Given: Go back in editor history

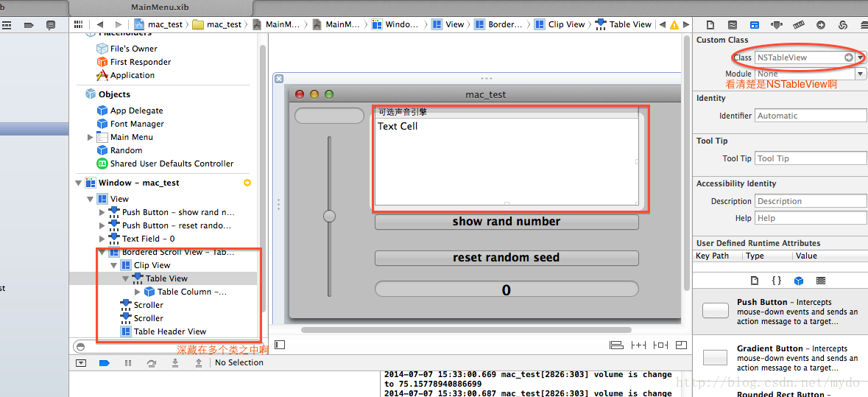Looking at the screenshot, I should (x=99, y=24).
